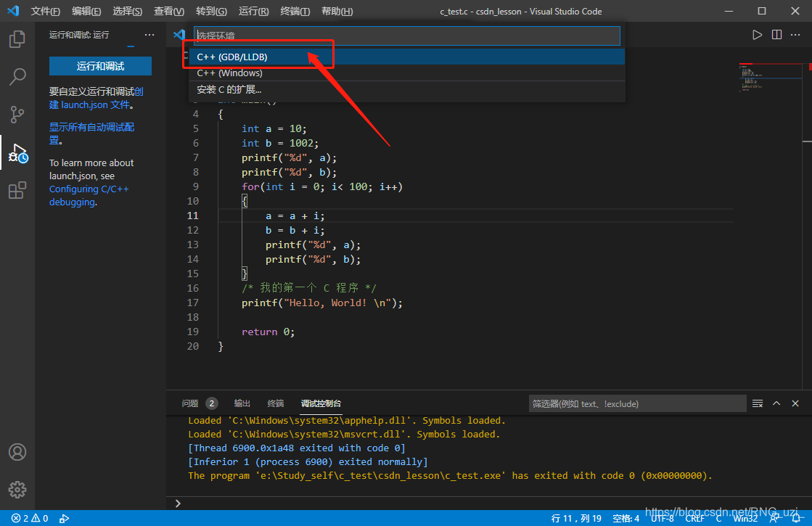Switch to the 调试控制台 panel tab
Screen dimensions: 812x526
click(x=321, y=403)
